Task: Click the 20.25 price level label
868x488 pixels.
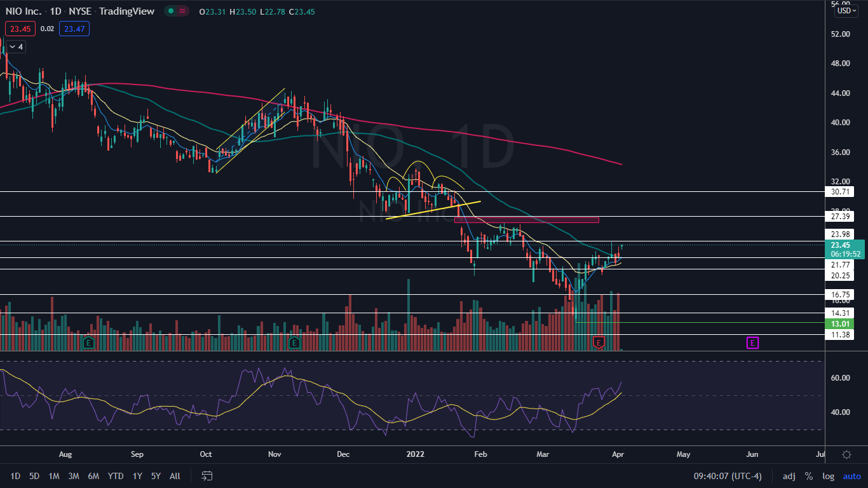Action: tap(841, 276)
